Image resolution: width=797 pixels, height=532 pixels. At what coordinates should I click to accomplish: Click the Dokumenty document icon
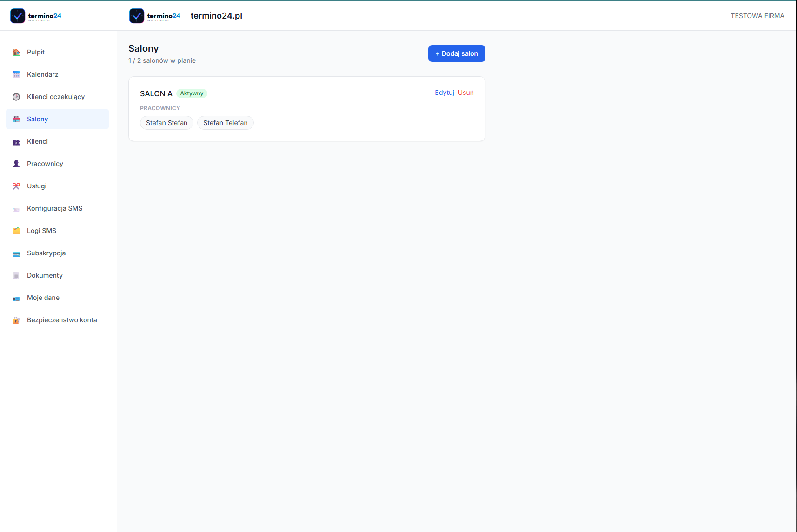(16, 275)
